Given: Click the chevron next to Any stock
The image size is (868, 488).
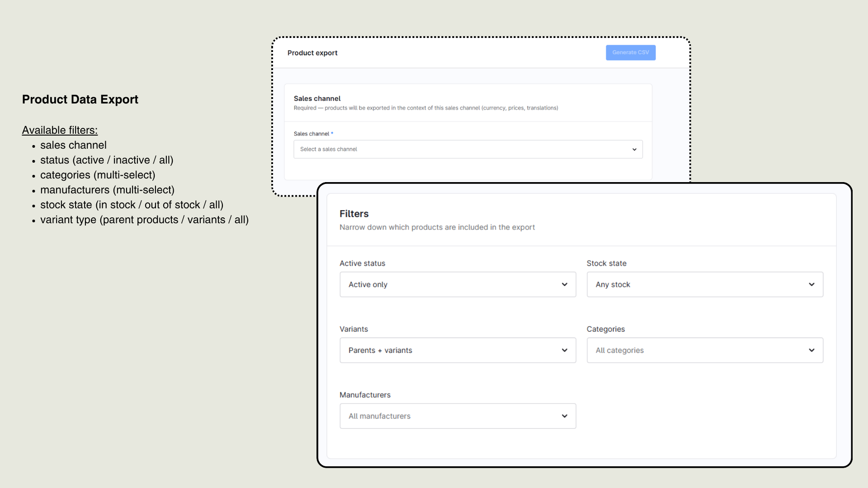Looking at the screenshot, I should [811, 284].
